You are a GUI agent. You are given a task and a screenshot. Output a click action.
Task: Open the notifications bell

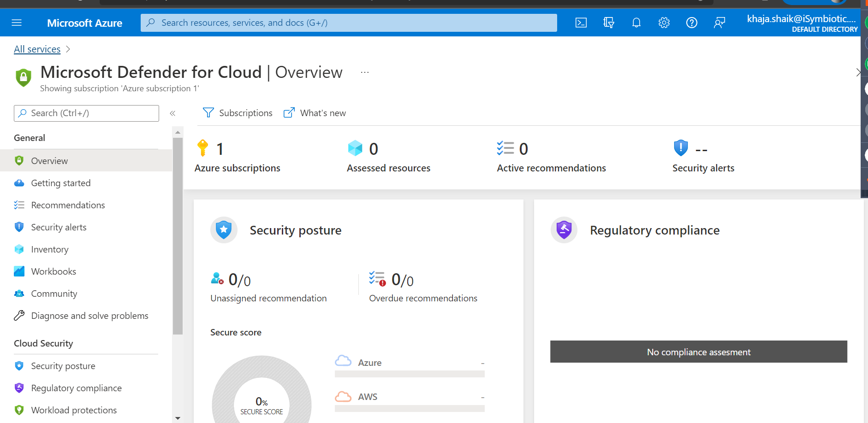636,23
